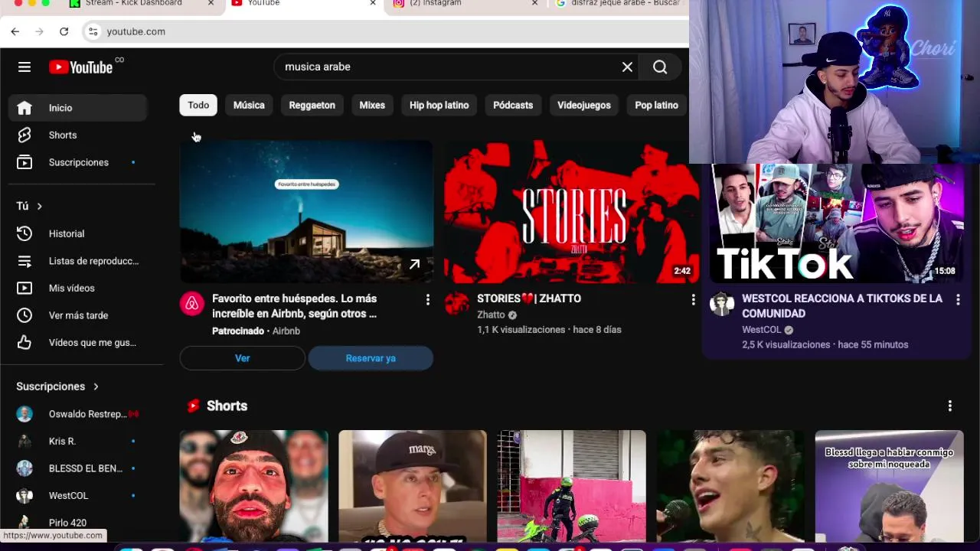Open options menu for STORIES ZHATTO video

click(693, 300)
